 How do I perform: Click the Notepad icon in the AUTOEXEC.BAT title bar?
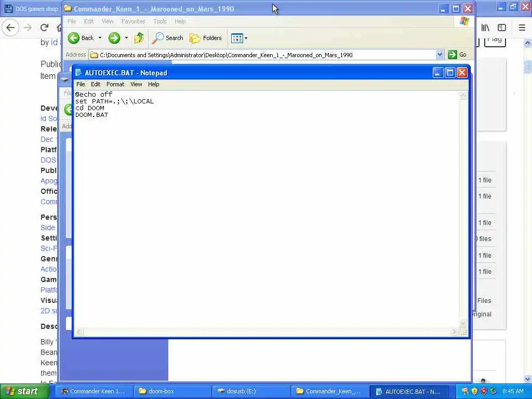click(x=78, y=73)
